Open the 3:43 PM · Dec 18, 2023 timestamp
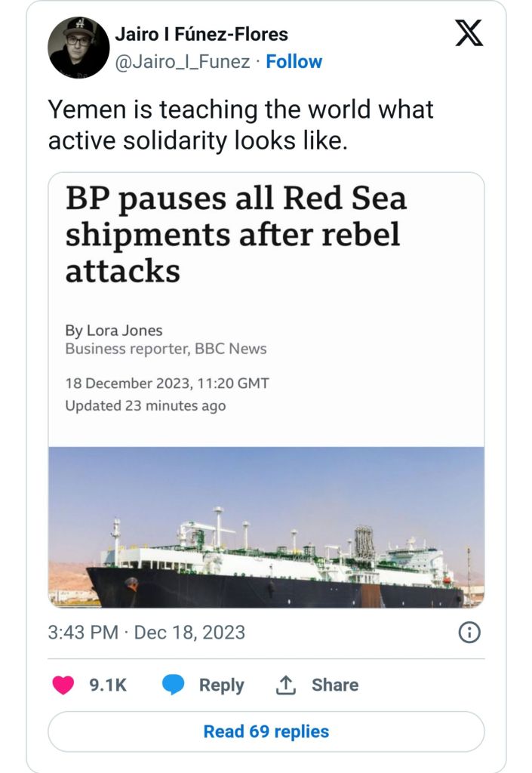Viewport: 532px width, 773px height. pos(146,633)
